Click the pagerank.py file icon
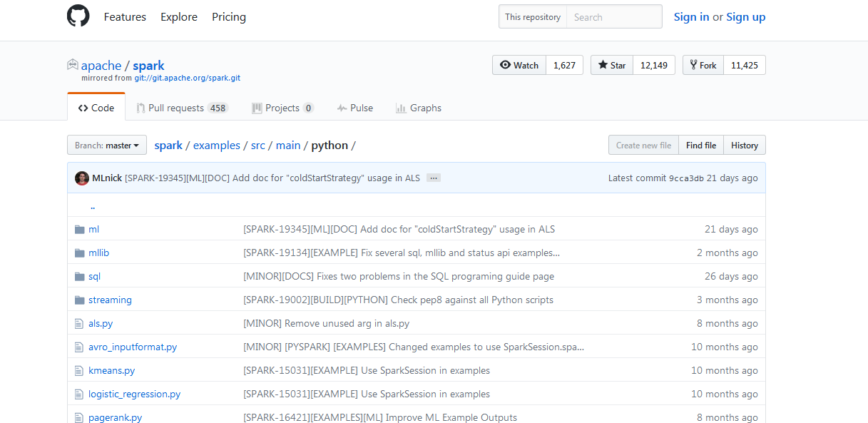This screenshot has width=868, height=423. [x=79, y=417]
